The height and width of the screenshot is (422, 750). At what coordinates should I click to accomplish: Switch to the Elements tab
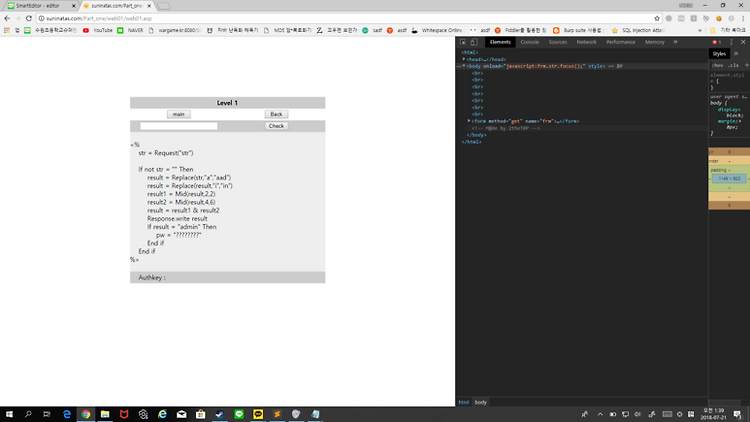tap(500, 42)
